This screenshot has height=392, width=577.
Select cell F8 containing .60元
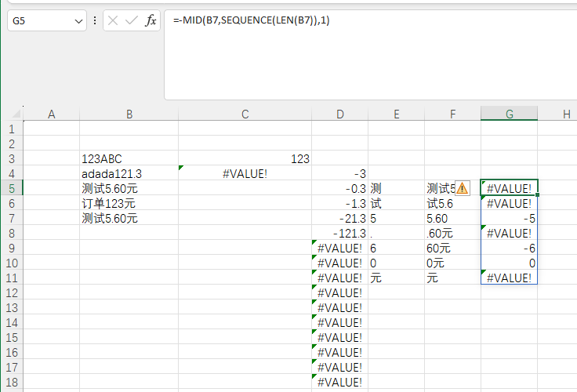452,234
